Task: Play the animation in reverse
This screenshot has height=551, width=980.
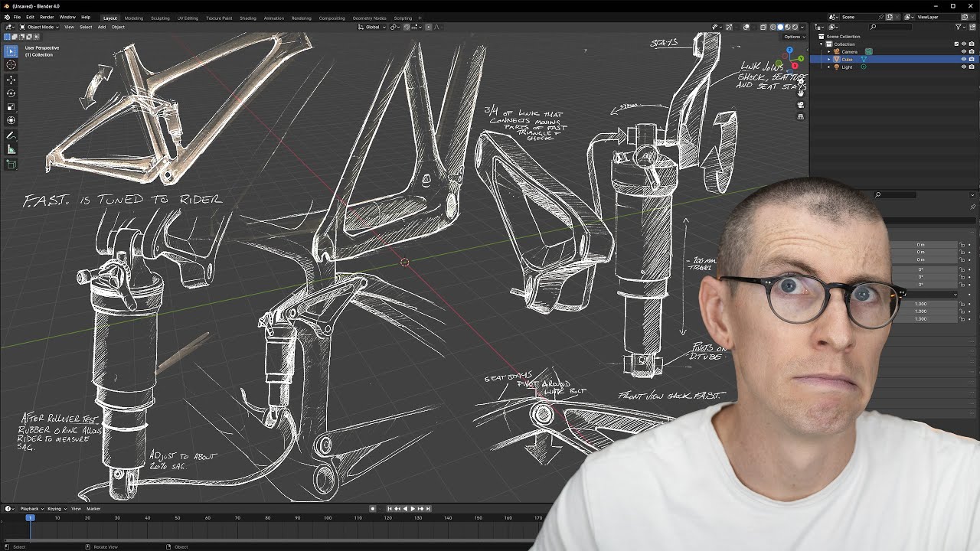Action: pyautogui.click(x=405, y=509)
